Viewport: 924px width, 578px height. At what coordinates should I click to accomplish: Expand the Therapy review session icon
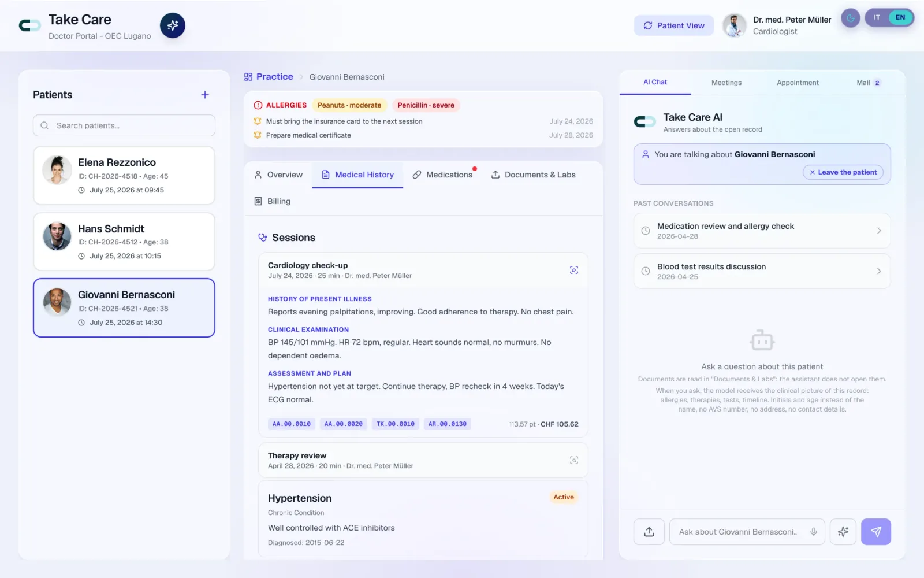click(574, 460)
